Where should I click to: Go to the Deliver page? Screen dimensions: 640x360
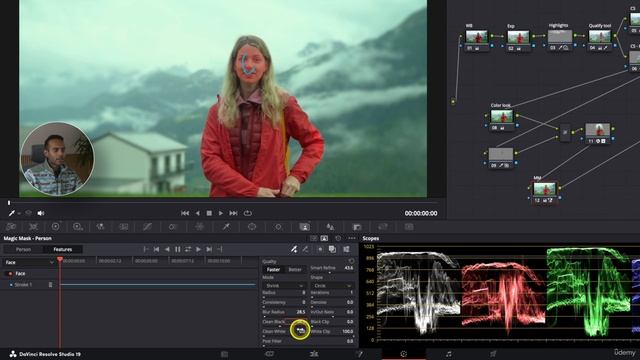[493, 354]
